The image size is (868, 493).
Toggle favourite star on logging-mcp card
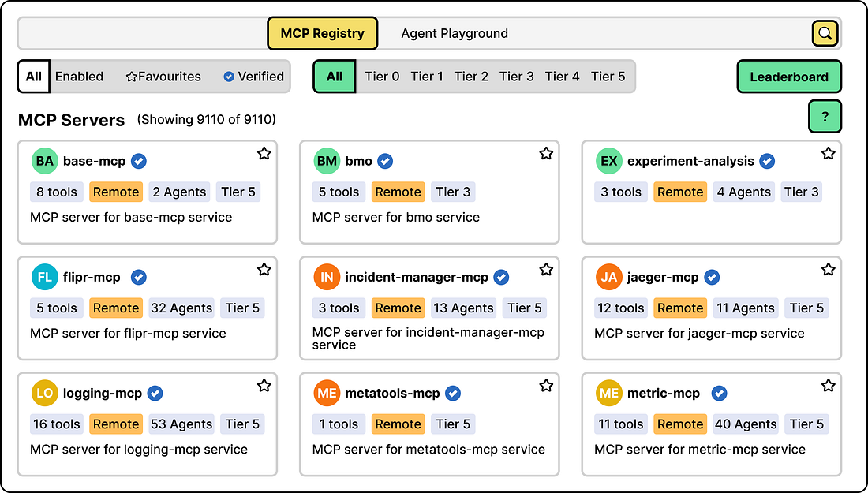(x=264, y=386)
